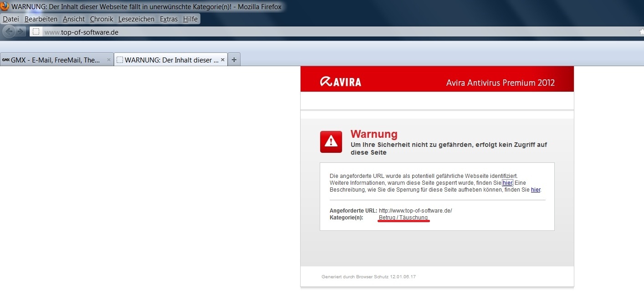Switch to the GMX - E-Mail, FreeMail tab

pos(56,60)
